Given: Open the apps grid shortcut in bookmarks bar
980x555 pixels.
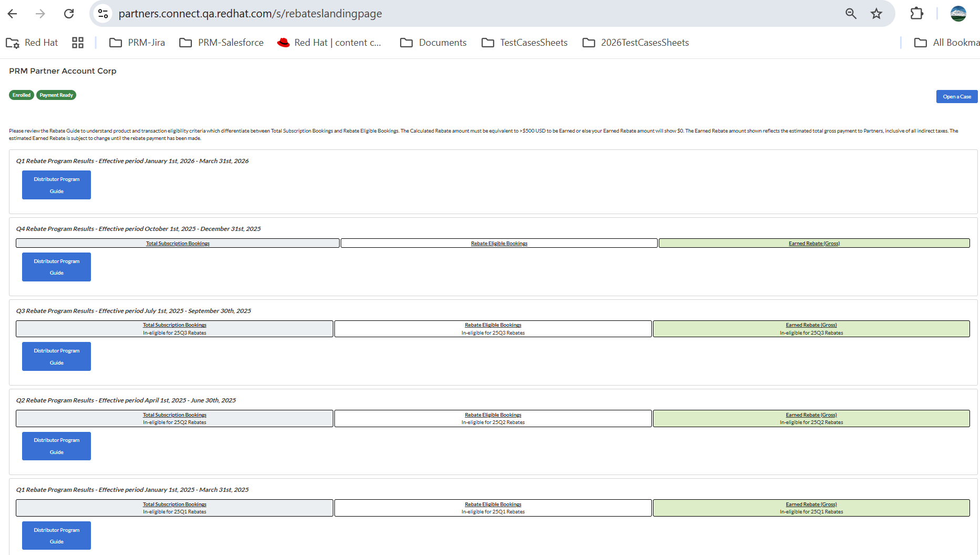Looking at the screenshot, I should click(x=78, y=43).
